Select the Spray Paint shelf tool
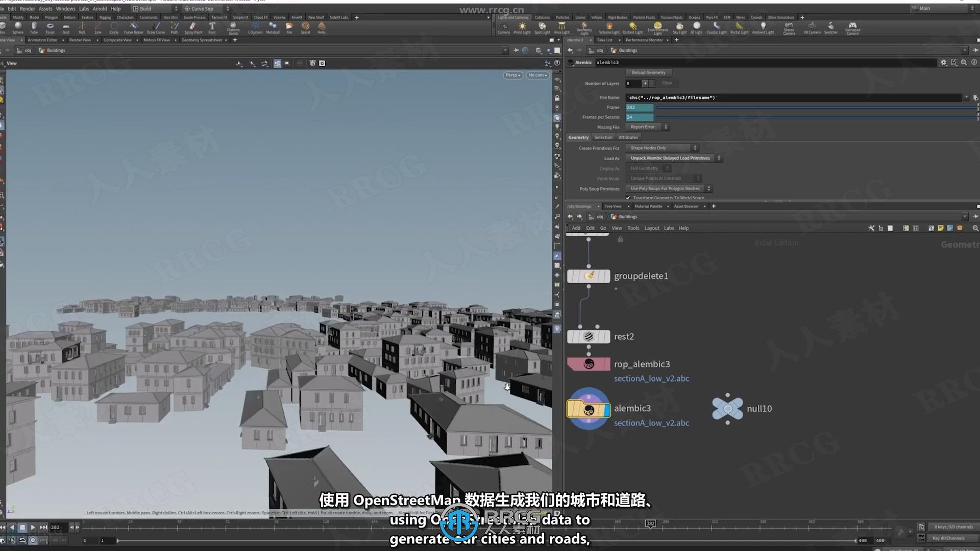Screen dimensions: 980x551 click(x=193, y=28)
